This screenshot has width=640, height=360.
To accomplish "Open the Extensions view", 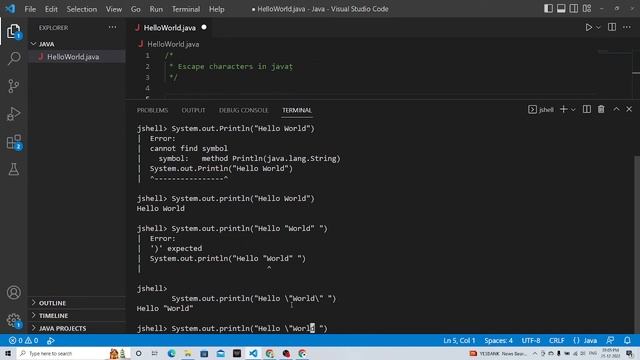I will coord(13,142).
